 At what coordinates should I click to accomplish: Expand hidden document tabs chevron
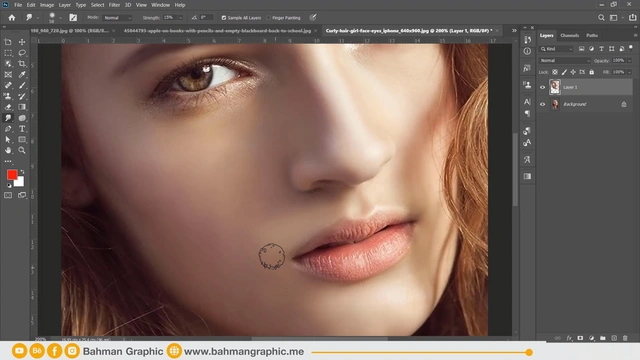(x=514, y=31)
